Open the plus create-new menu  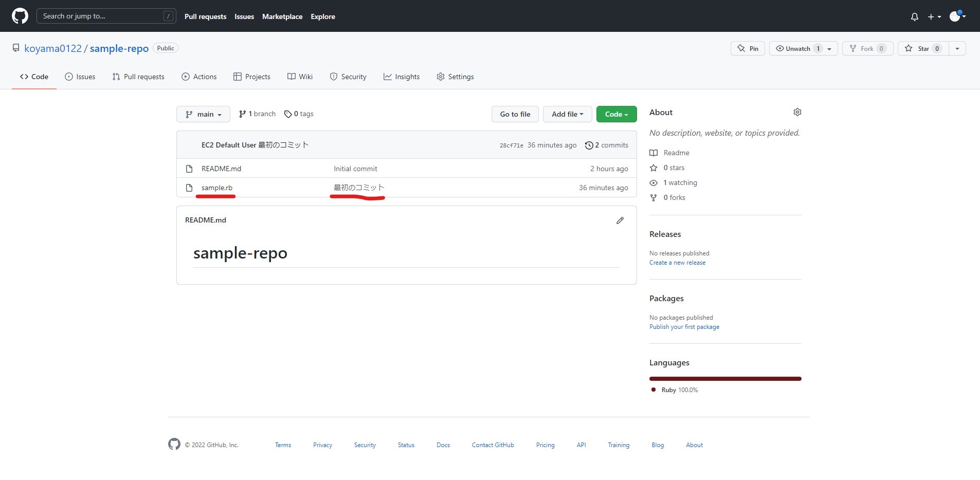coord(934,16)
